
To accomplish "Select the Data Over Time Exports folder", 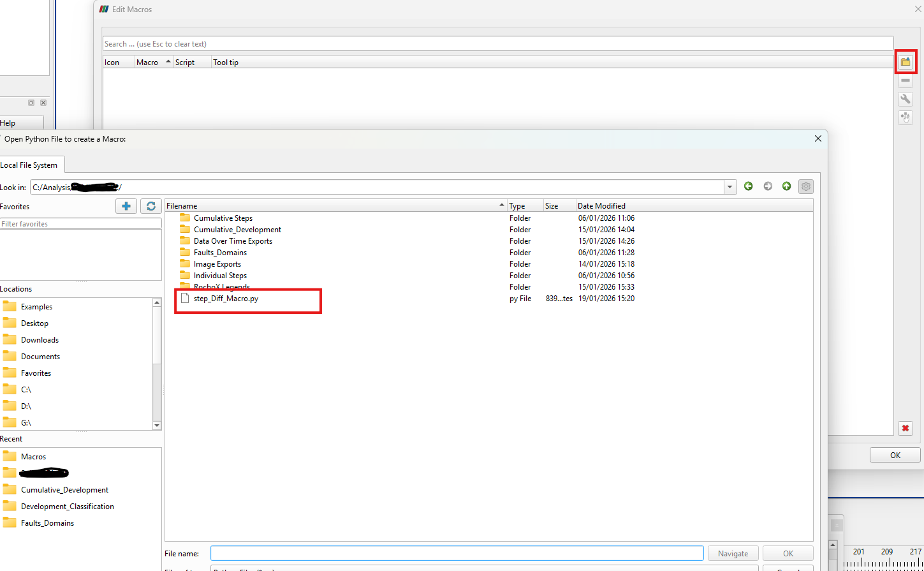I will pos(233,241).
